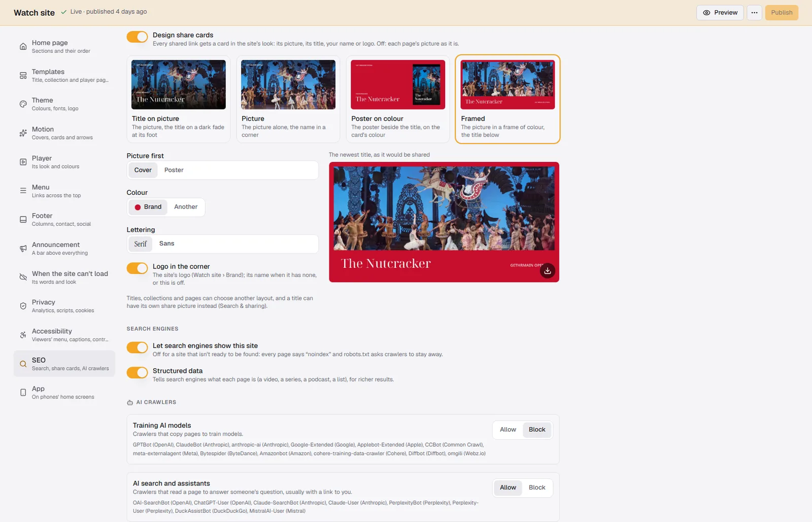Open the three-dots more options button
The image size is (812, 522).
[x=754, y=13]
